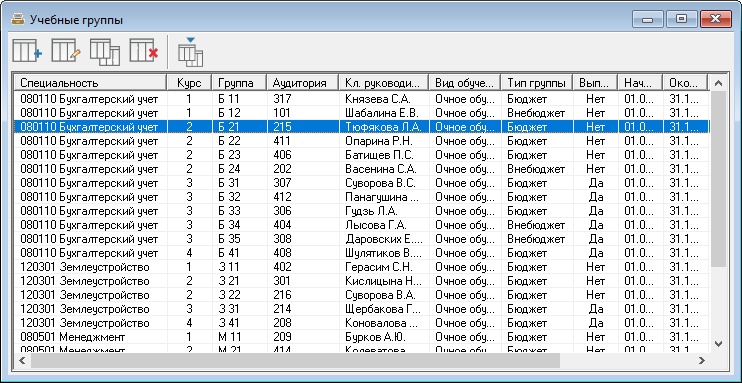This screenshot has height=383, width=742.
Task: Select group З 31 cell
Action: [239, 309]
